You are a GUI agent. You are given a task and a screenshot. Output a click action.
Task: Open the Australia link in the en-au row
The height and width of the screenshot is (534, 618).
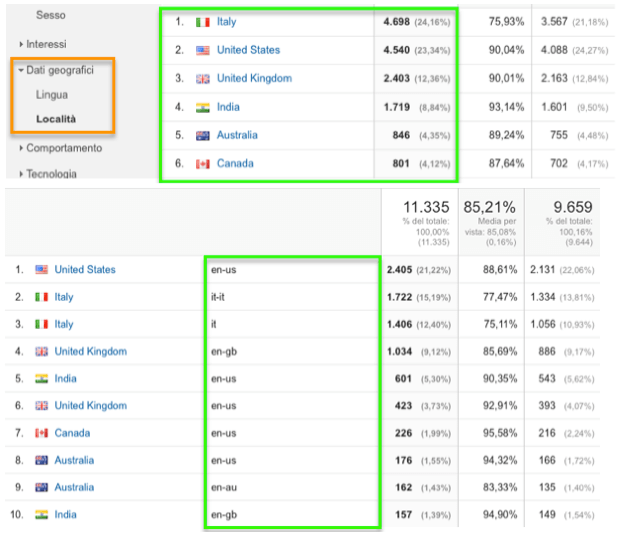(74, 487)
